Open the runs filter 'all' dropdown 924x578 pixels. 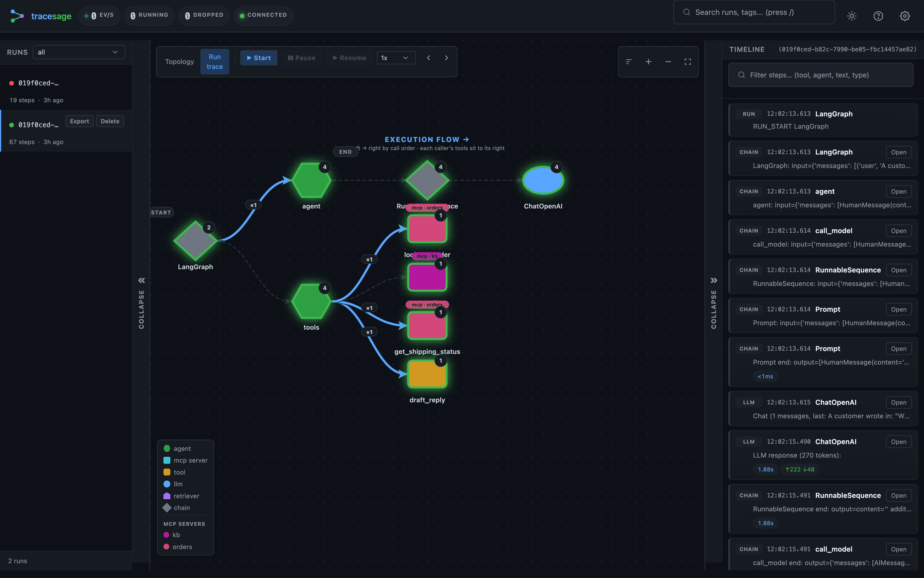79,52
